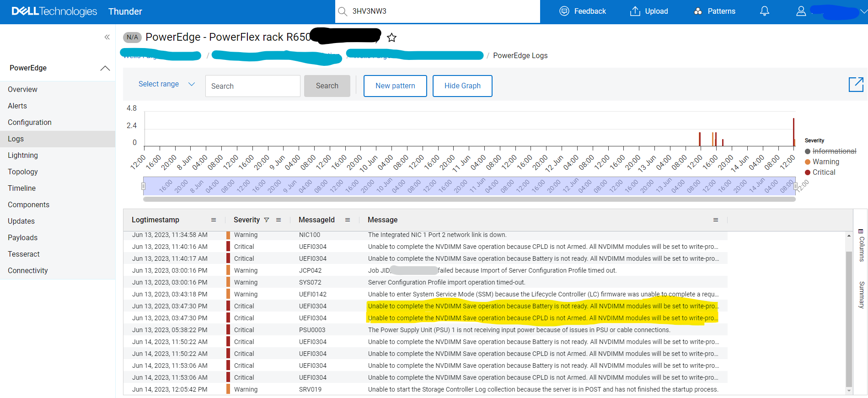Collapse the left sidebar with double chevron
868x398 pixels.
click(107, 37)
